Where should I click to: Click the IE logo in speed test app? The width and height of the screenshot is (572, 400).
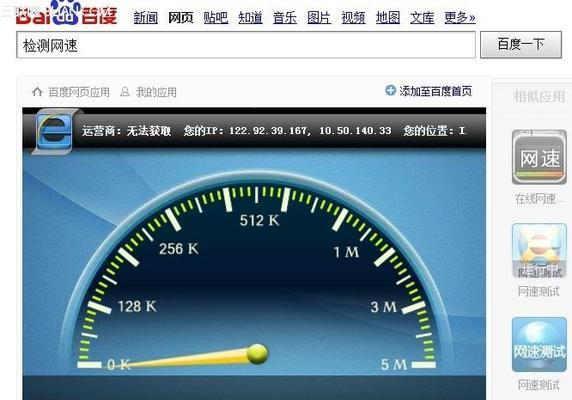[55, 131]
